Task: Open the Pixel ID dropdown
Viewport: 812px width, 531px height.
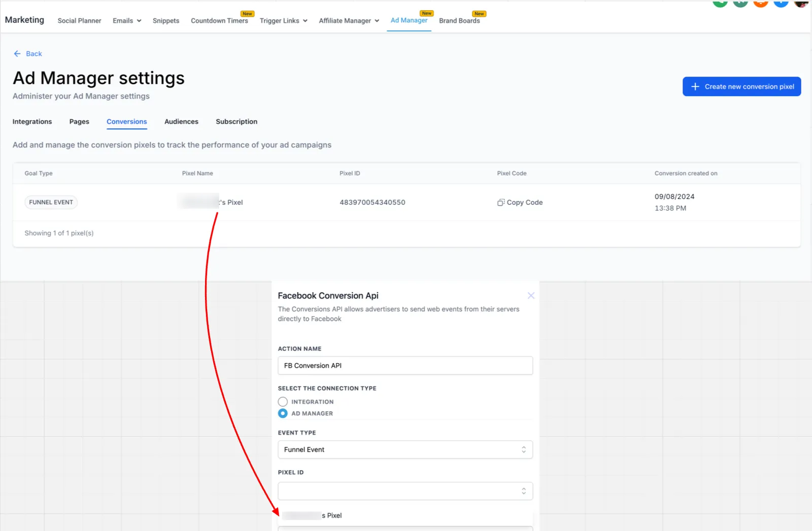Action: click(x=405, y=491)
